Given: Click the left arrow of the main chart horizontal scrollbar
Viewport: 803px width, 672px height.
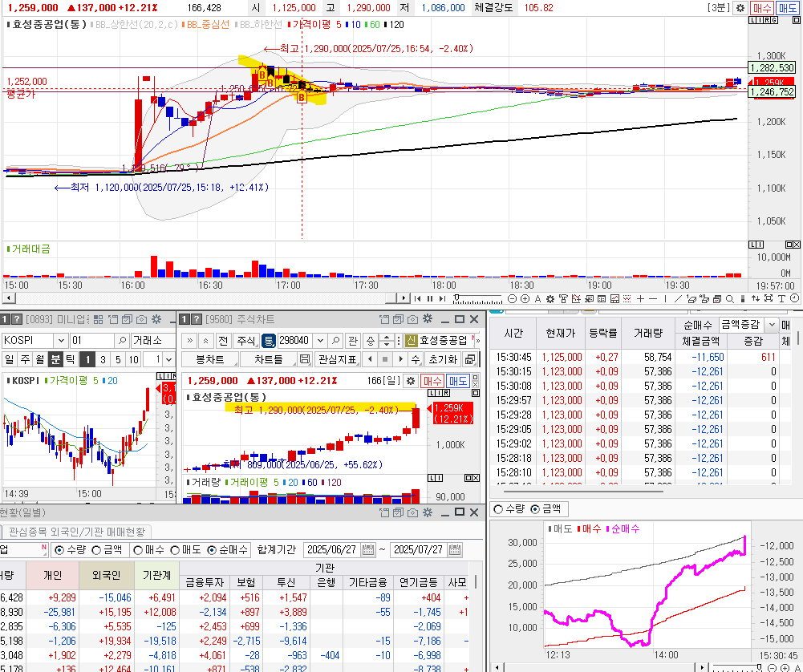Looking at the screenshot, I should tap(8, 298).
